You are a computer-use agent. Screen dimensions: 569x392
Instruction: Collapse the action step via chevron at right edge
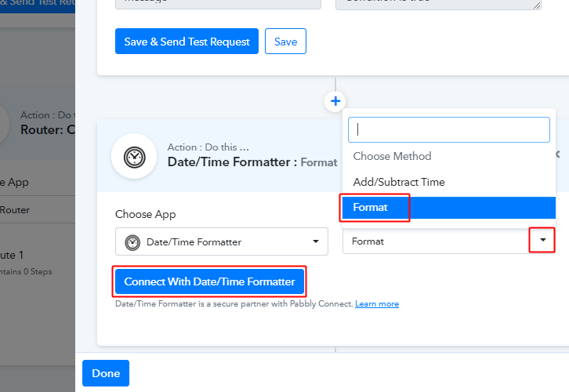[558, 154]
